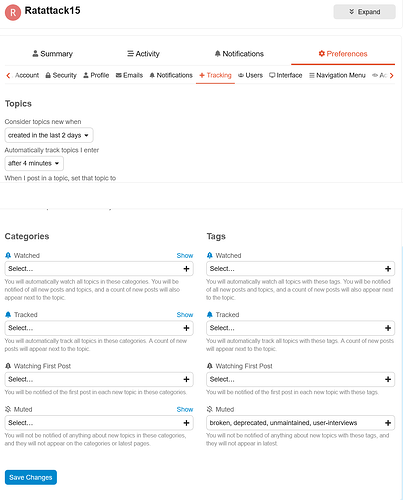The height and width of the screenshot is (500, 403).
Task: Click the Save Changes button
Action: [31, 477]
